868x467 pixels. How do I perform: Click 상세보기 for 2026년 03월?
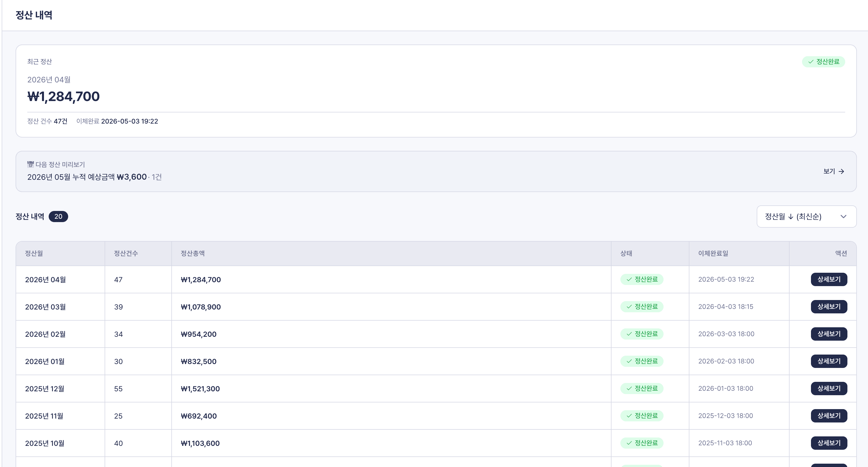[829, 306]
